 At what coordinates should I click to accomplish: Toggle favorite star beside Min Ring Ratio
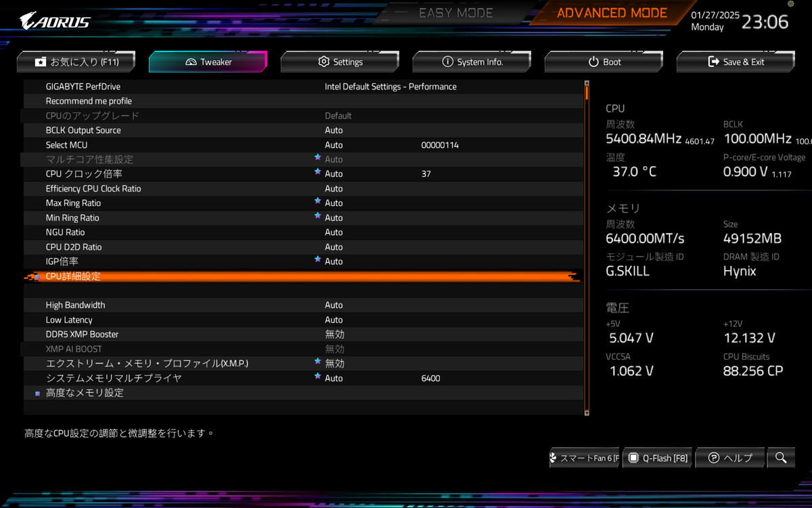[x=317, y=217]
